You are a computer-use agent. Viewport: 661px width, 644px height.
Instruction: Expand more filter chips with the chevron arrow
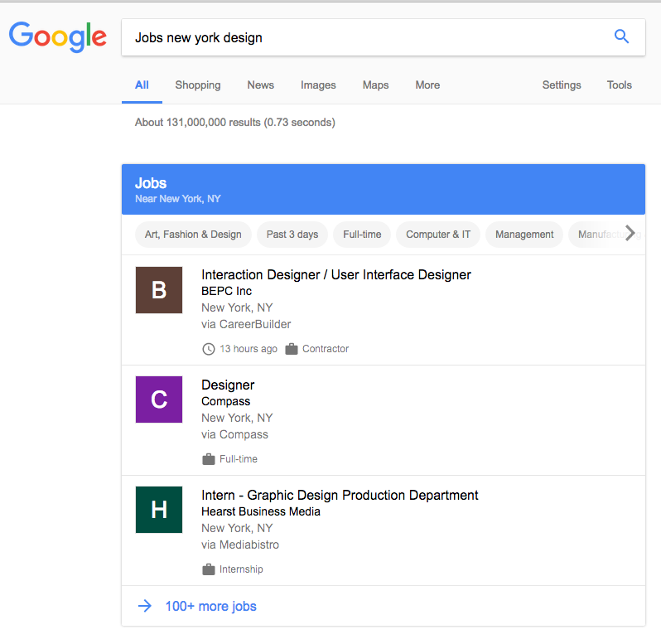(630, 233)
